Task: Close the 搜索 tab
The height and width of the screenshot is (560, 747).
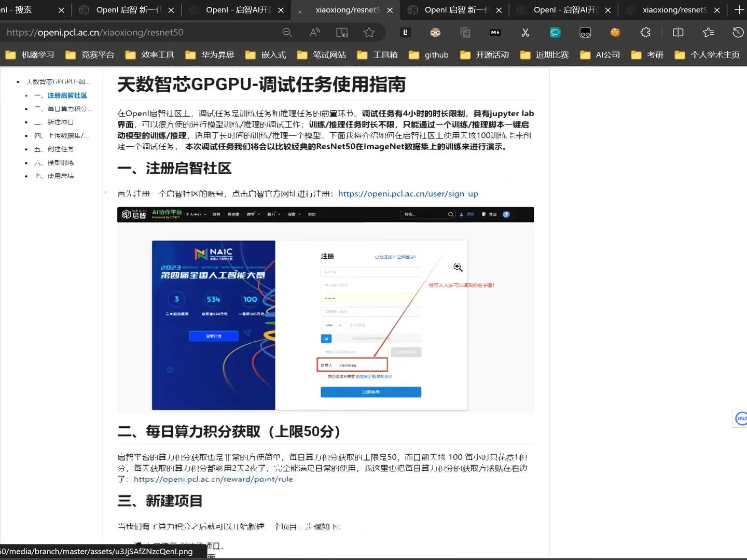Action: point(61,10)
